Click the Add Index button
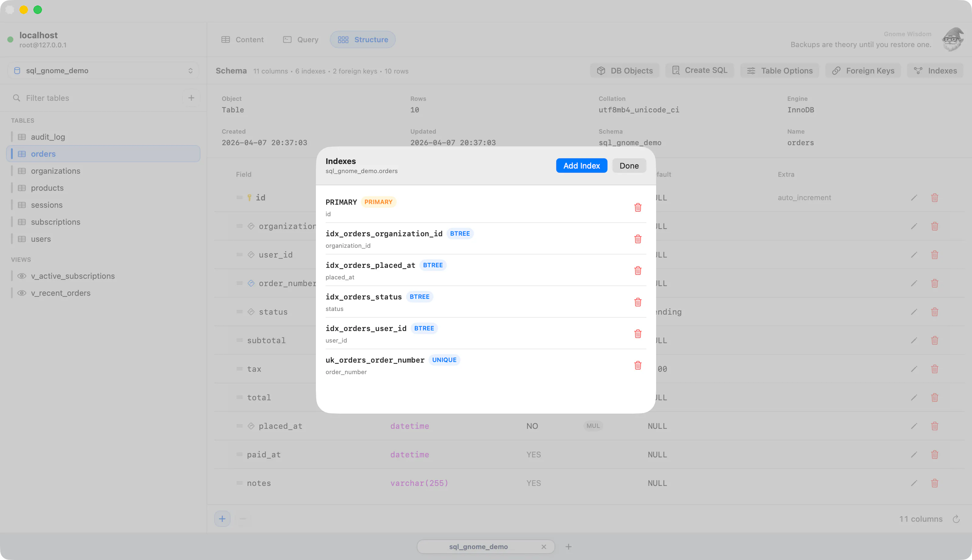This screenshot has width=972, height=560. coord(581,166)
